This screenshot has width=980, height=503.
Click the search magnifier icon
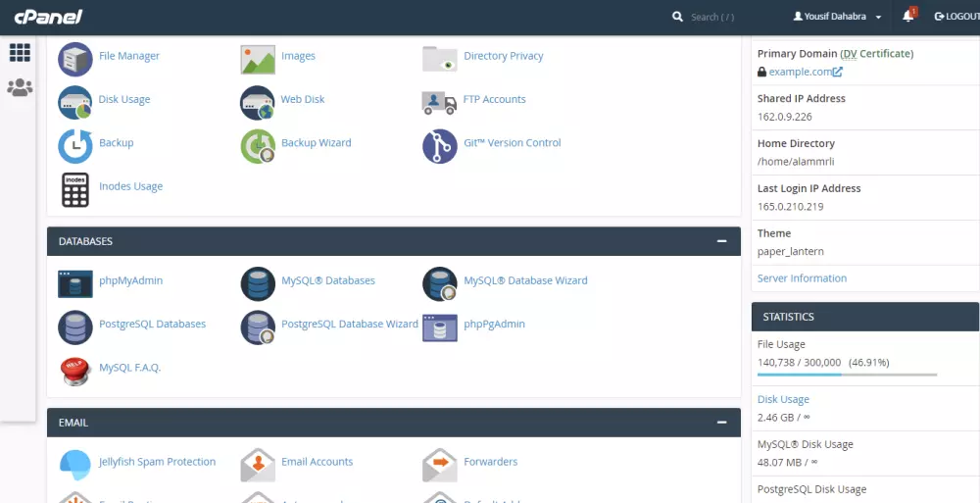point(677,17)
